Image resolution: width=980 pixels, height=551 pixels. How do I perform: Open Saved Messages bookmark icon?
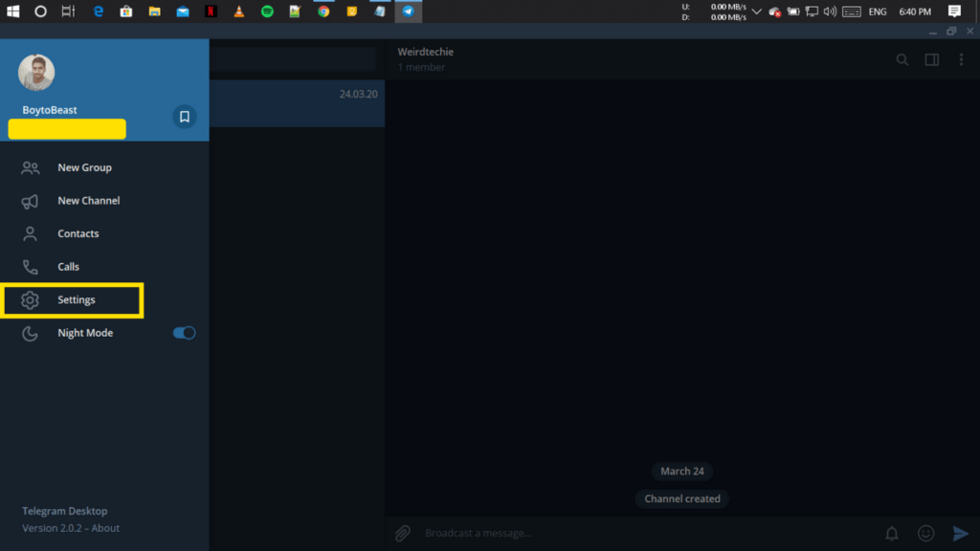[185, 117]
